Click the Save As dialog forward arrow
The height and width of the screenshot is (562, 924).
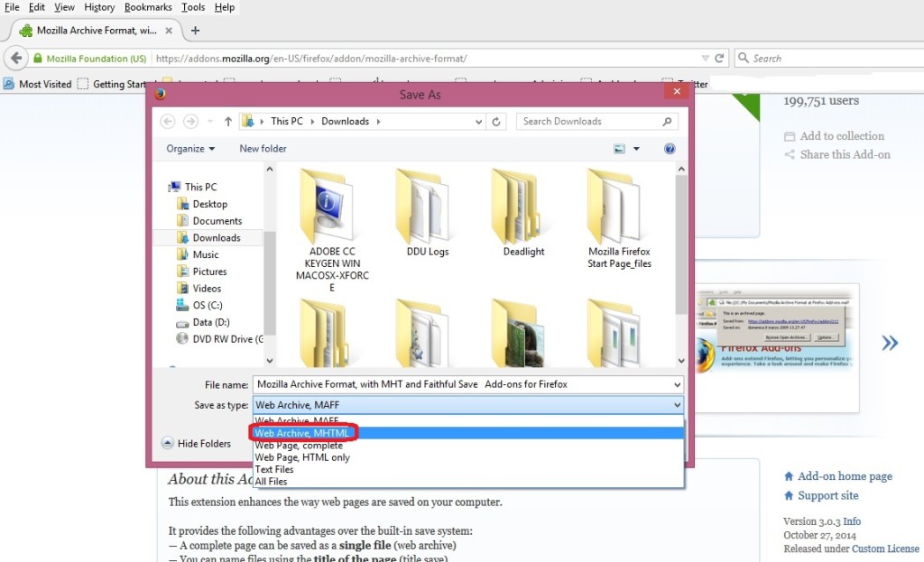[190, 122]
